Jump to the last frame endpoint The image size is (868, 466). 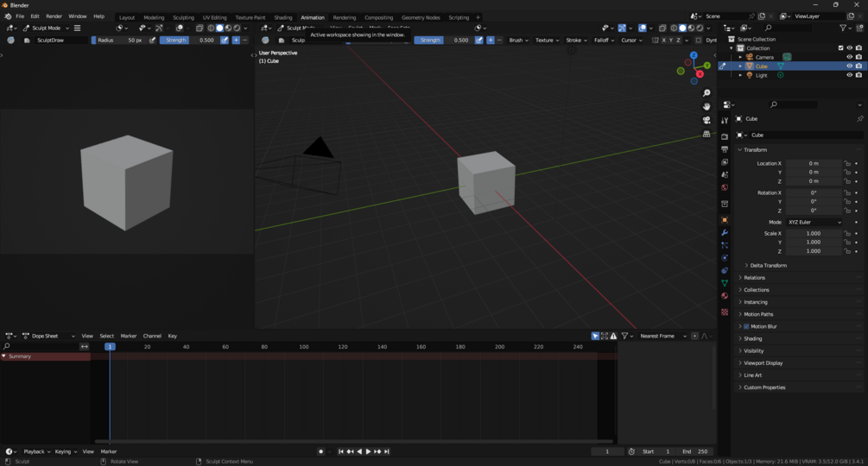(x=387, y=451)
